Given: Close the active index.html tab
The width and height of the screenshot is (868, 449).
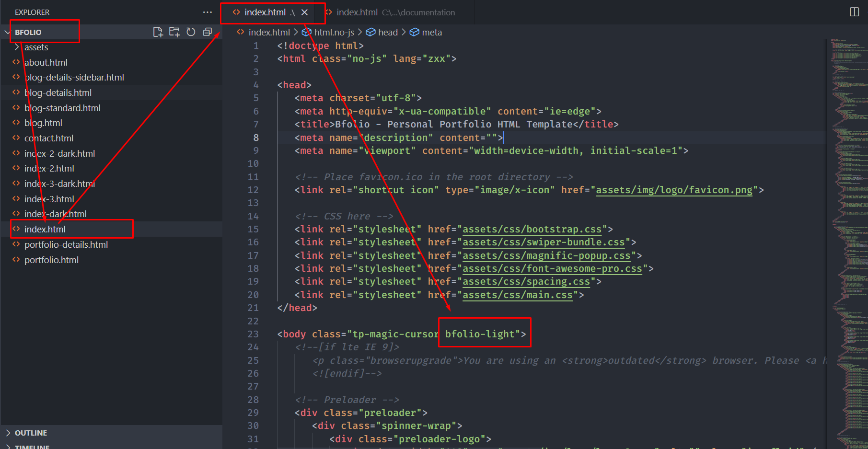Looking at the screenshot, I should coord(304,12).
